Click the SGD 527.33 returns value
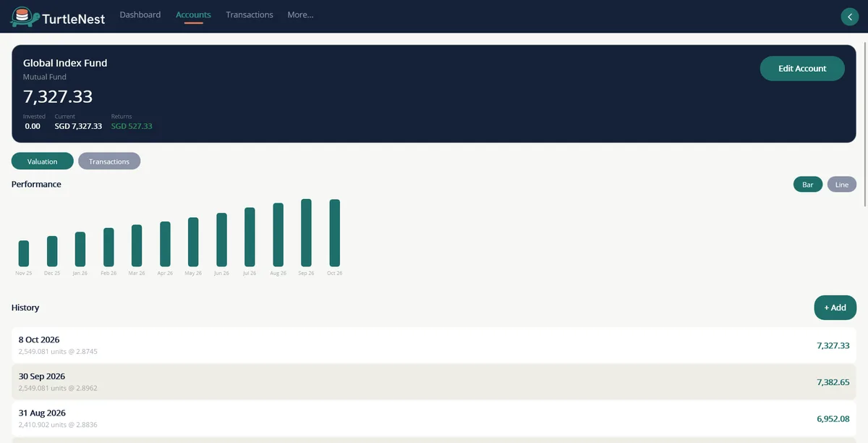 coord(132,126)
